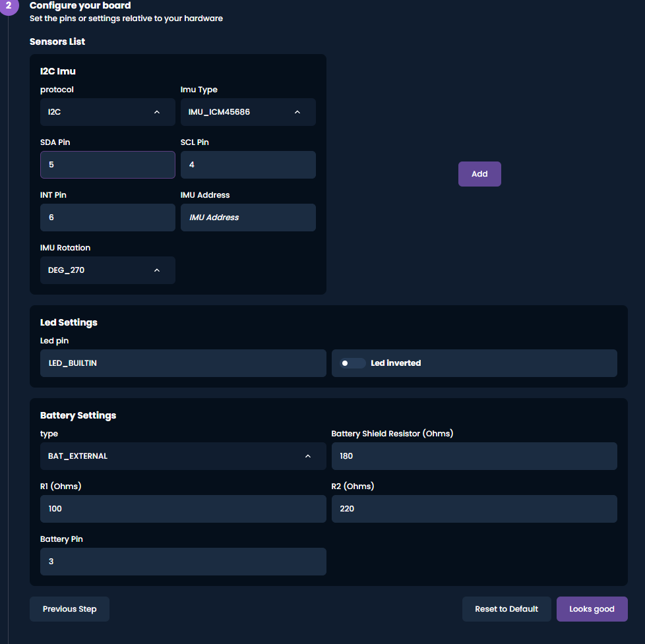Screen dimensions: 645x644
Task: Click the Battery Shield Resistor field
Action: 474,456
